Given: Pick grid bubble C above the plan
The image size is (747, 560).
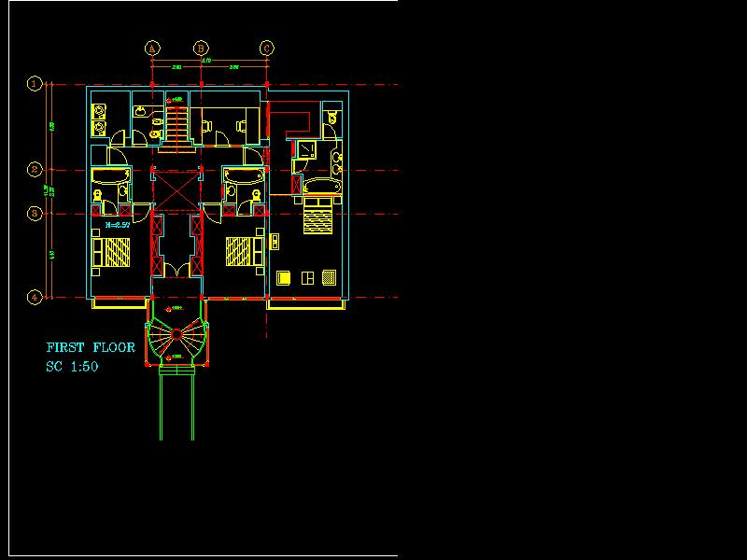Looking at the screenshot, I should (x=267, y=48).
